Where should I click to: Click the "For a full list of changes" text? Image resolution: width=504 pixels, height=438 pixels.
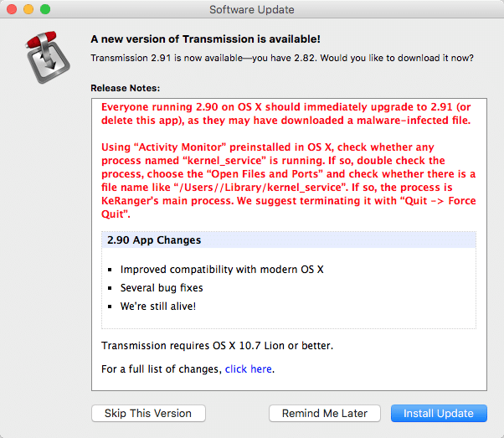tap(162, 369)
